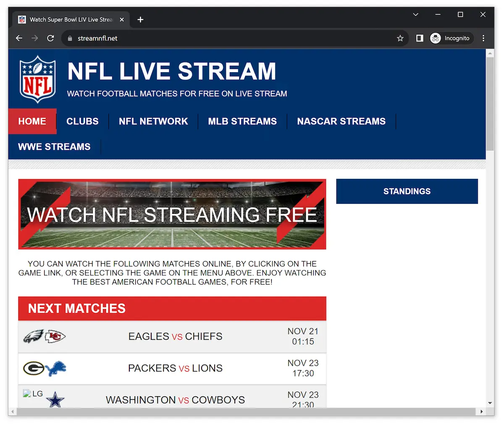Open the PACKERS vs LIONS match link
Screen dimensions: 504x426
176,368
